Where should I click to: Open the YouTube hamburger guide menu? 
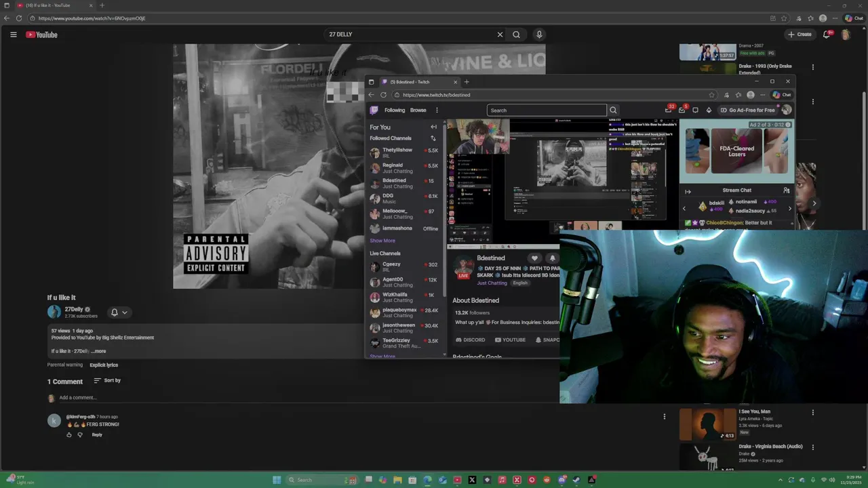pyautogui.click(x=13, y=35)
